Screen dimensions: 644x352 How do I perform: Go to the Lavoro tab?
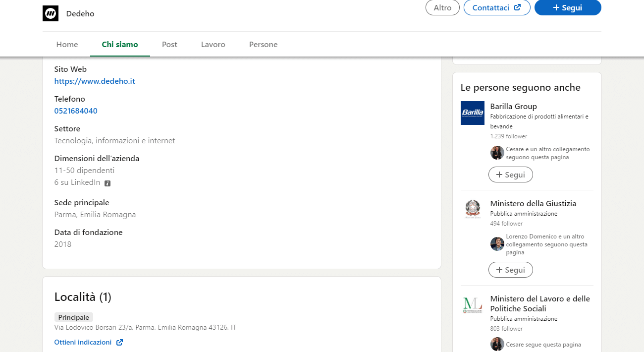coord(213,45)
